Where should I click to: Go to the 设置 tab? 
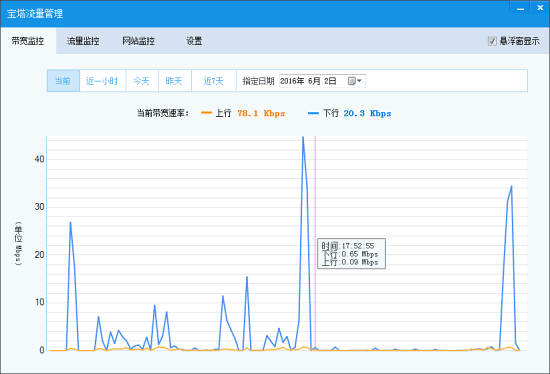coord(194,41)
